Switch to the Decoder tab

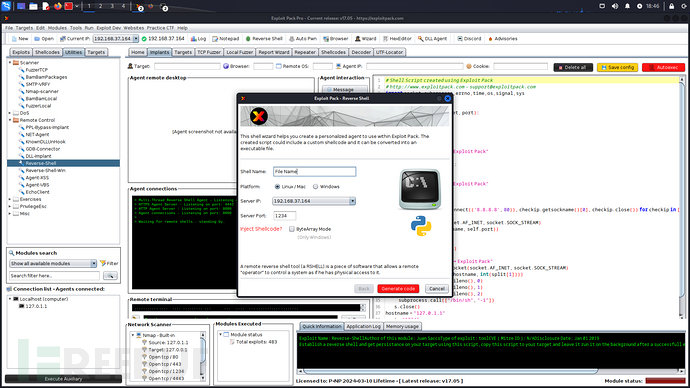(x=361, y=52)
